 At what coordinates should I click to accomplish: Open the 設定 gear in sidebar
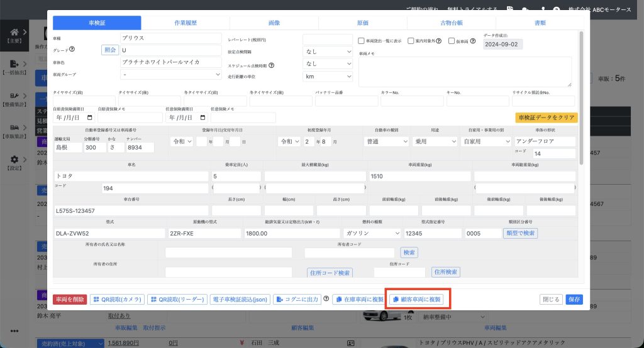click(x=14, y=161)
